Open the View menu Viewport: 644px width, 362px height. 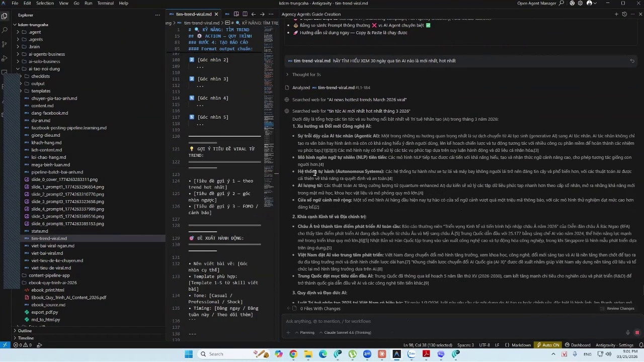pos(64,3)
